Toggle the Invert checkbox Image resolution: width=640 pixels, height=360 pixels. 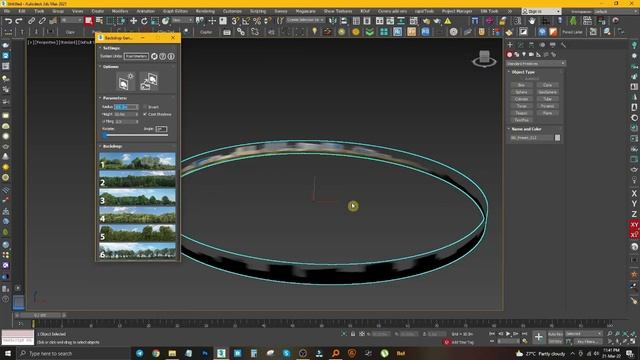(145, 107)
